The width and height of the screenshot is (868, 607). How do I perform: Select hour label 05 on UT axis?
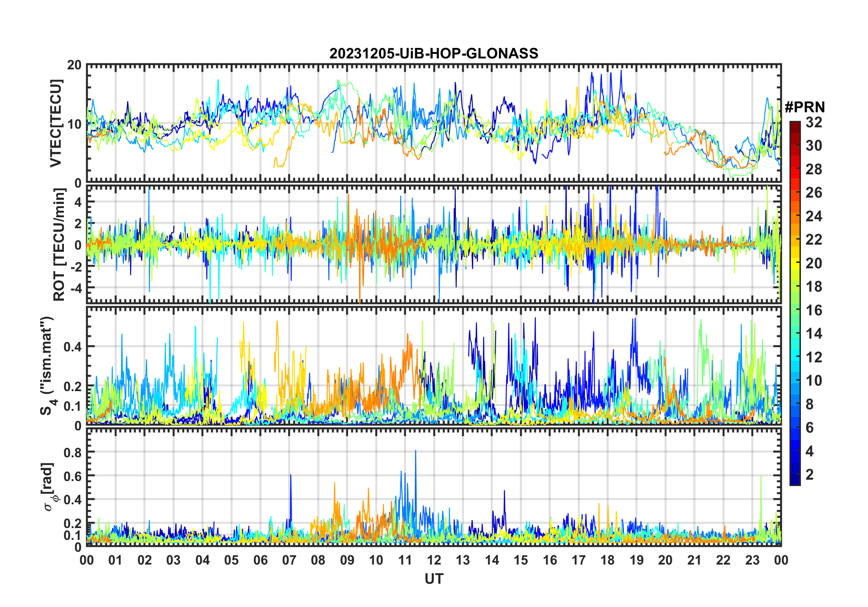(231, 560)
